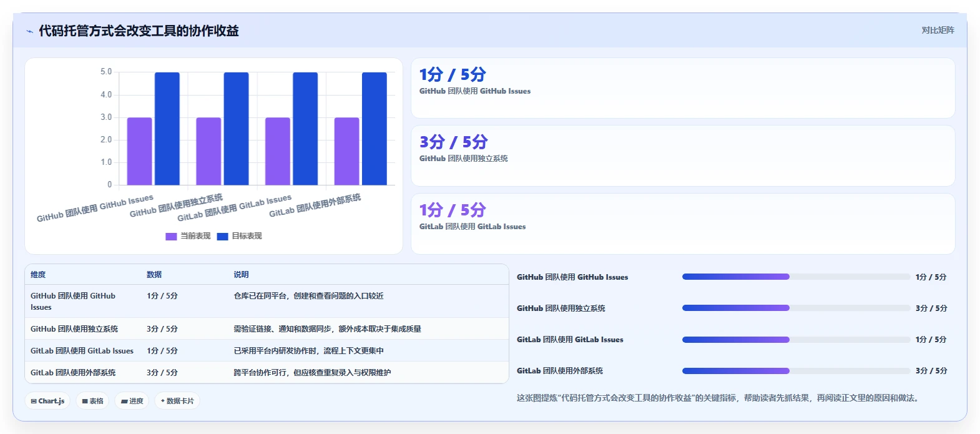
Task: Click table cell 仓库已在同平台，创建和查看问题的入口较近
Action: (308, 296)
